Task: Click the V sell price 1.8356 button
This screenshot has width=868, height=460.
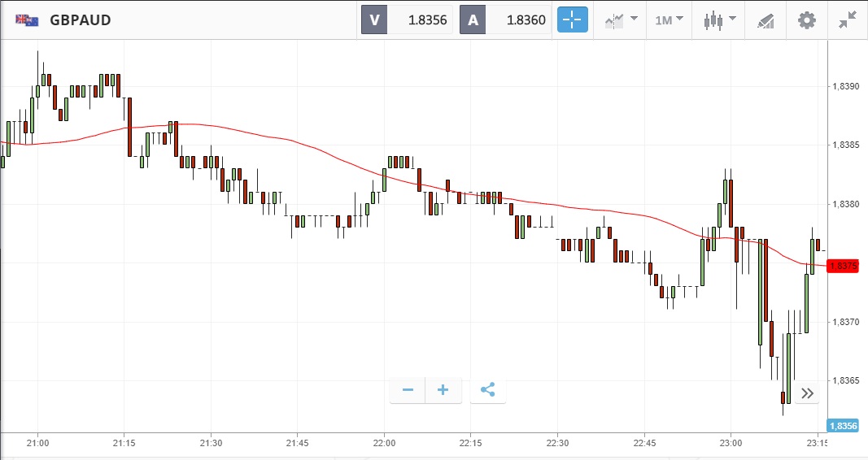Action: click(x=407, y=20)
